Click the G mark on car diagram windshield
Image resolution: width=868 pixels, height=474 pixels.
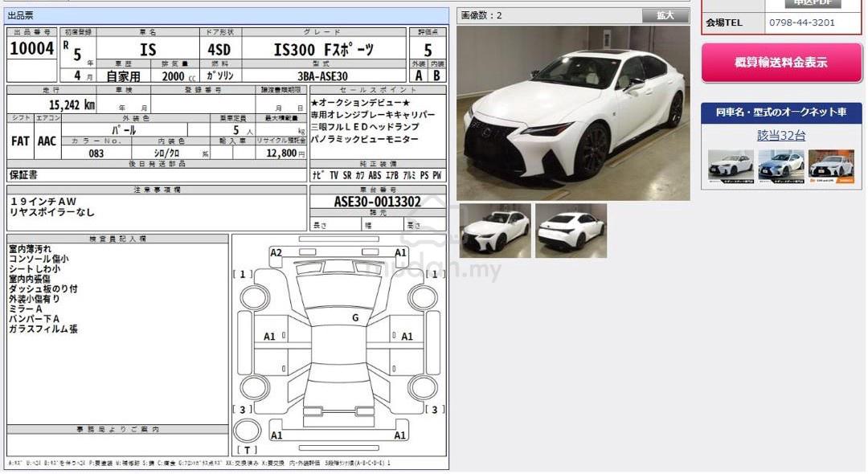point(355,317)
